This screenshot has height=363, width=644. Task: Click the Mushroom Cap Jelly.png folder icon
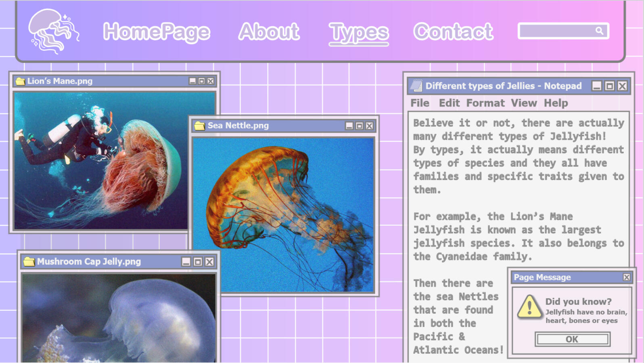(x=29, y=262)
